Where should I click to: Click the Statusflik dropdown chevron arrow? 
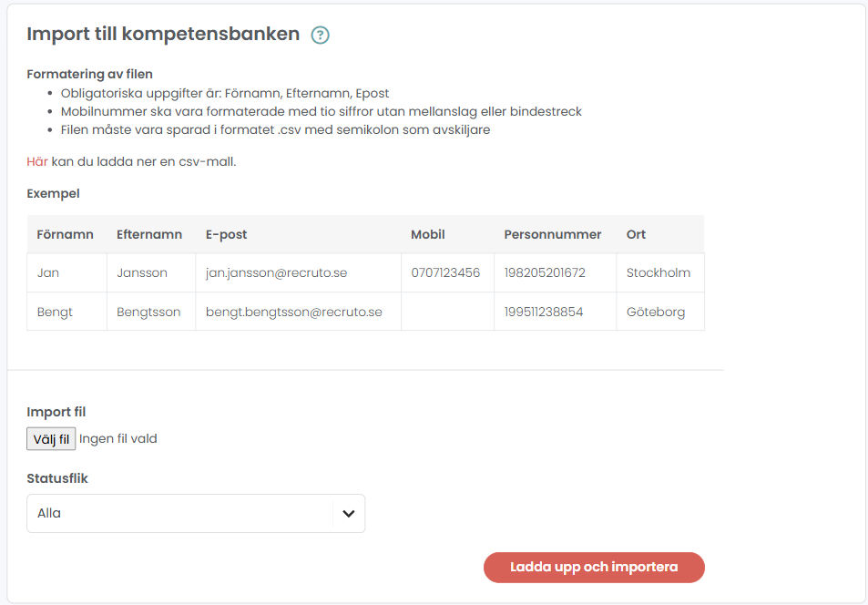[348, 514]
